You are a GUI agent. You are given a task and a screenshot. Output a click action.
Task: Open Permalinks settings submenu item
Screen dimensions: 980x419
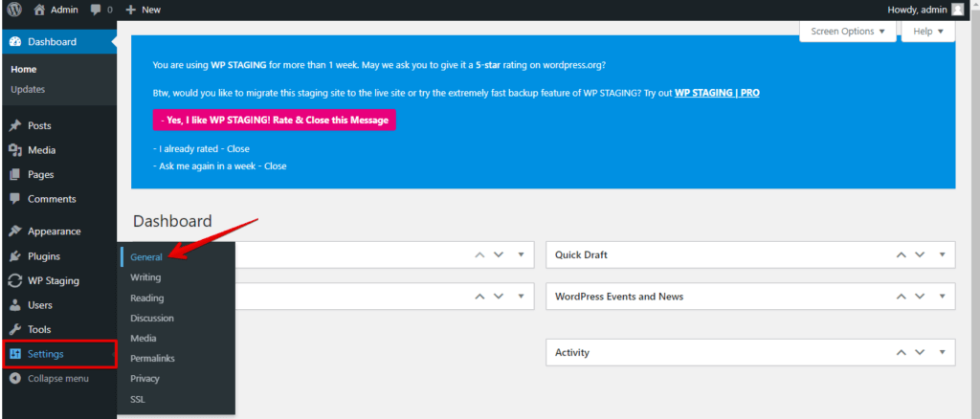coord(152,359)
